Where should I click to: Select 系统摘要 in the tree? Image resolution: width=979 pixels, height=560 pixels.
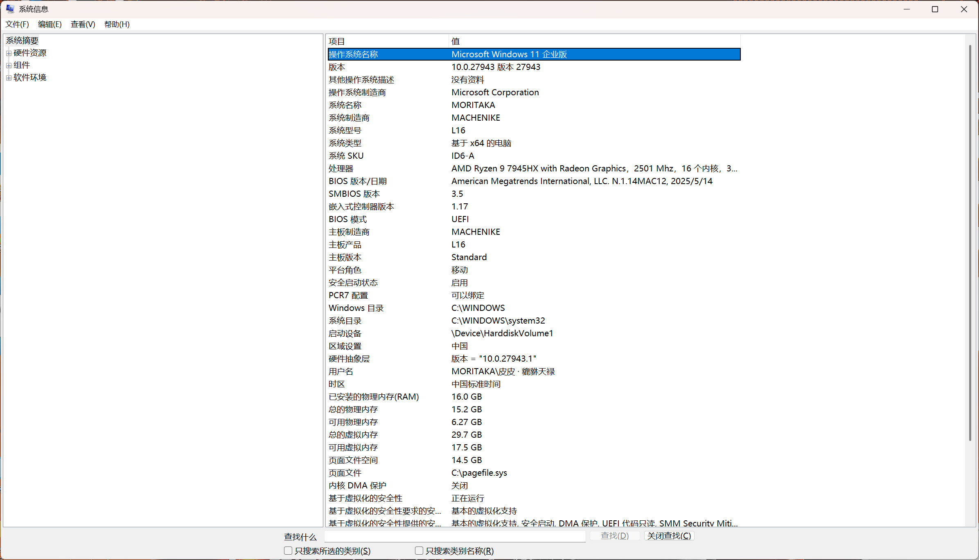(22, 40)
